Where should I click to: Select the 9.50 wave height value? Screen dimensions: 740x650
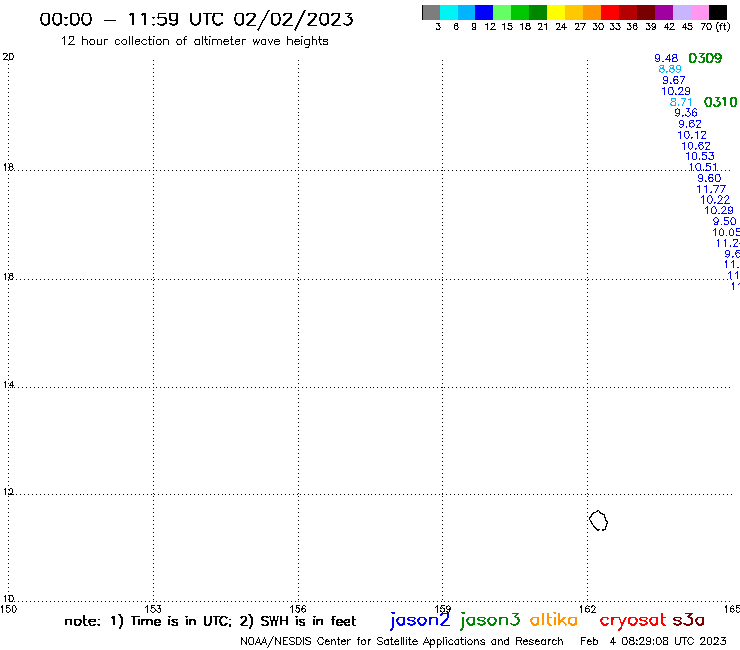coord(724,221)
